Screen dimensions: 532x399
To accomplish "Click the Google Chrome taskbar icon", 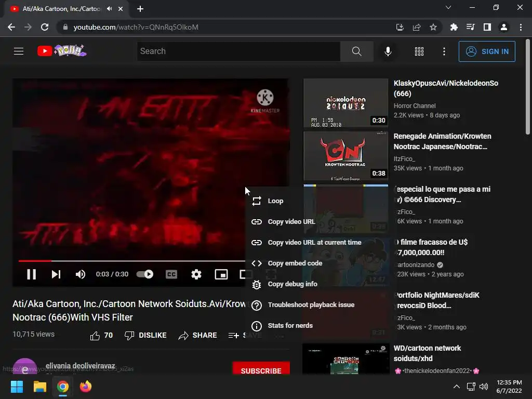I will (x=63, y=387).
